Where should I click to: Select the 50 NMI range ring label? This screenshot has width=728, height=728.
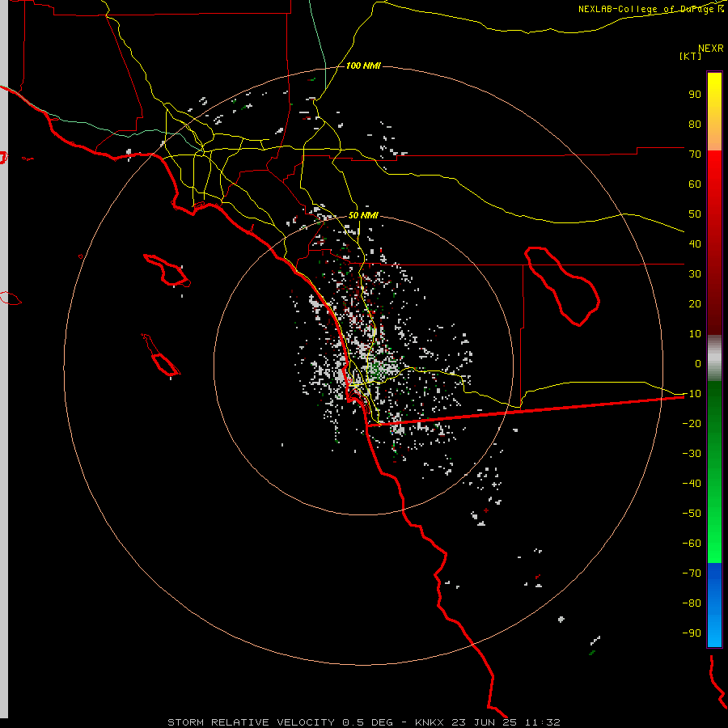pos(363,215)
